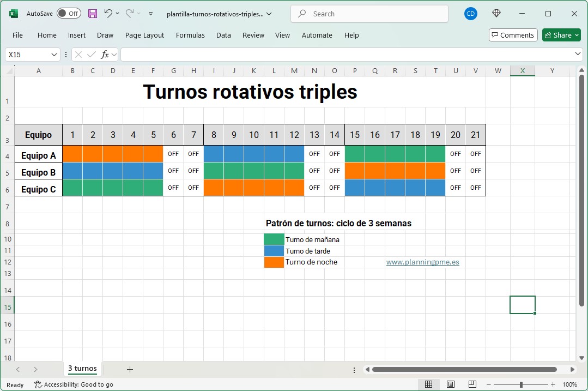Click the Insert Function fx icon
588x391 pixels.
[x=105, y=55]
